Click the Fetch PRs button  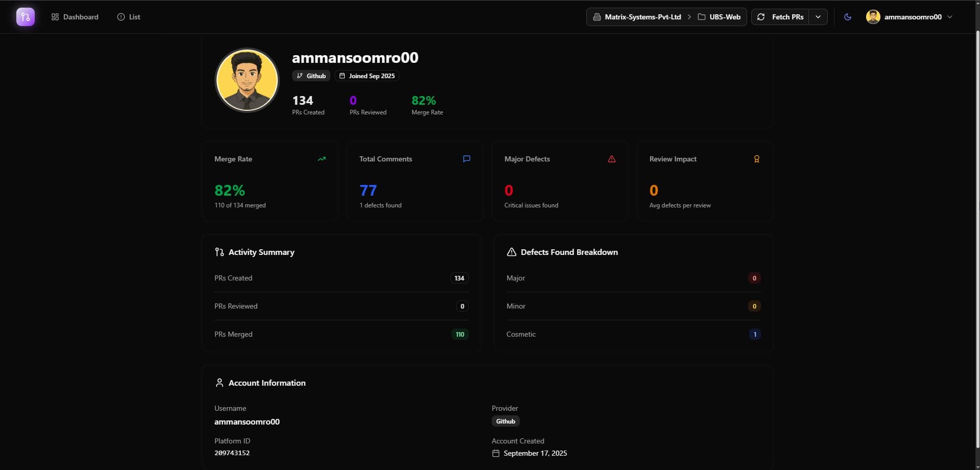tap(780, 17)
